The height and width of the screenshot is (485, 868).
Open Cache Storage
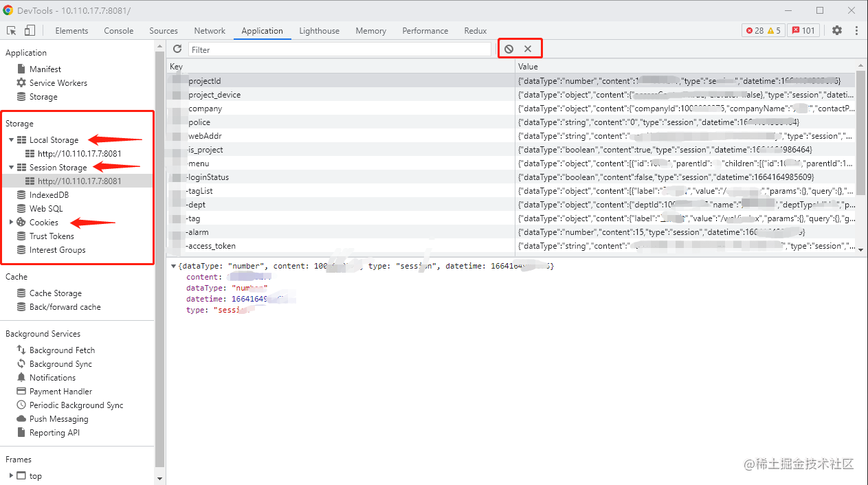56,293
